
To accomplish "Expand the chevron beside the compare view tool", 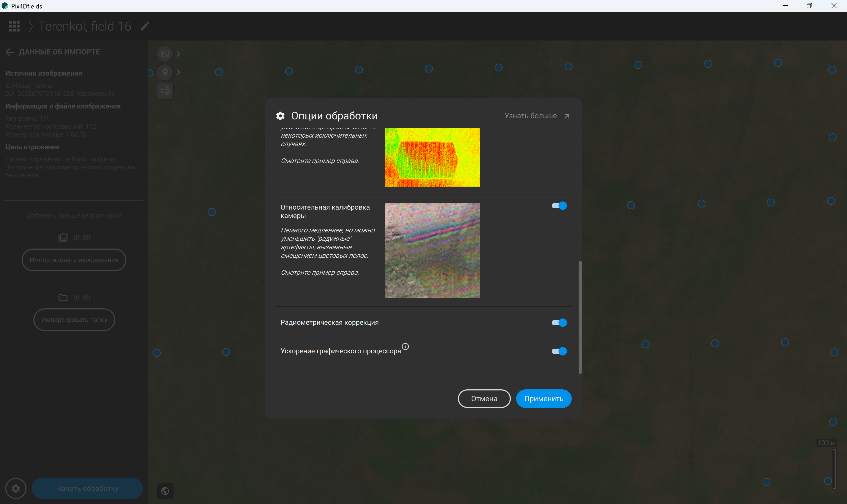I will tap(178, 54).
